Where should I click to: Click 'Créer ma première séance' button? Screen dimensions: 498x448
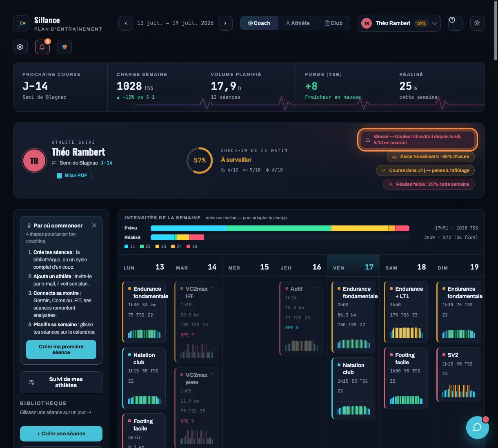point(61,350)
